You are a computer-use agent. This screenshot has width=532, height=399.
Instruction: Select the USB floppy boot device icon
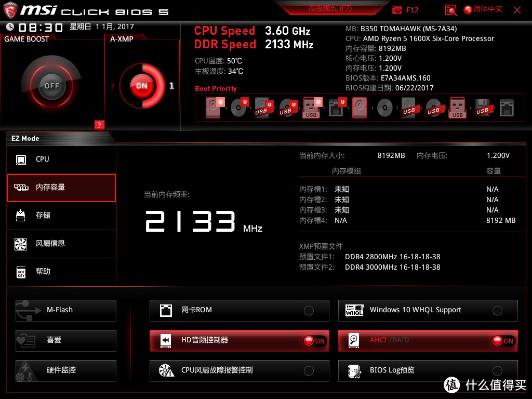pos(482,108)
